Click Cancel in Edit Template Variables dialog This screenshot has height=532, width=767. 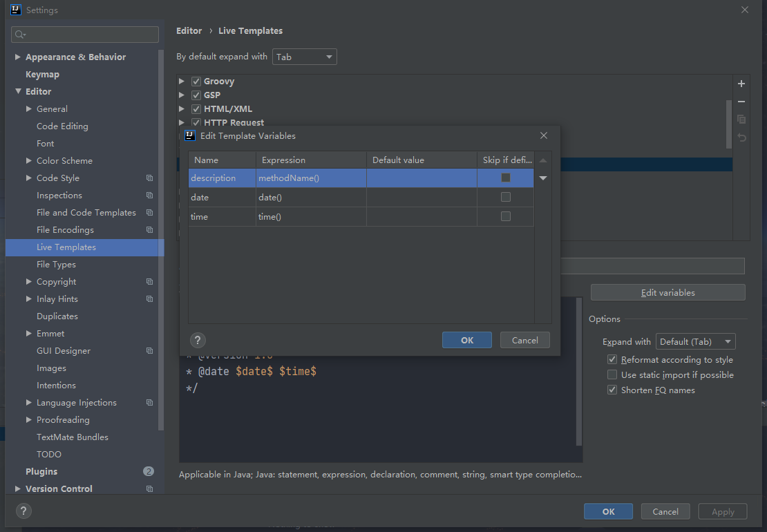pos(524,340)
